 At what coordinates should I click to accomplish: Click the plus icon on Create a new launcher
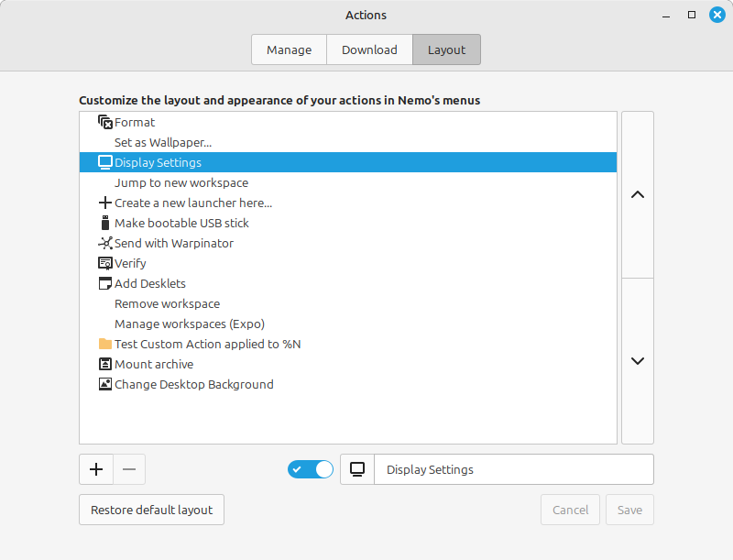pos(104,203)
